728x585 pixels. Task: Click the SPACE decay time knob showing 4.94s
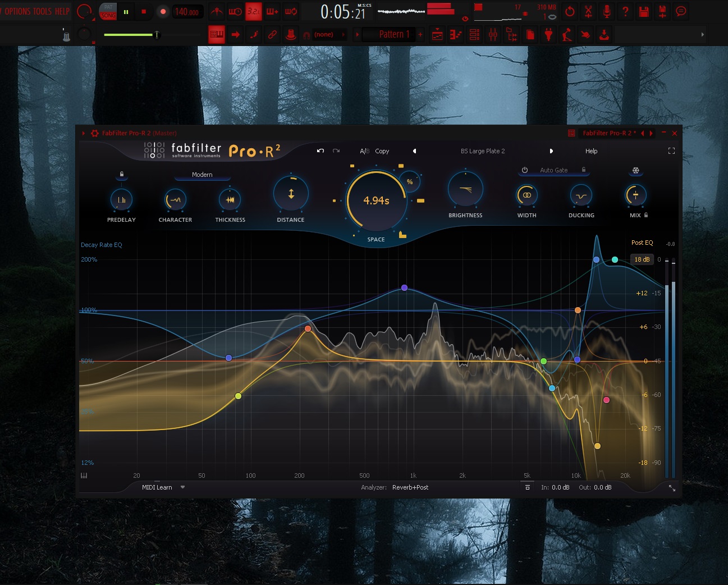[x=376, y=200]
